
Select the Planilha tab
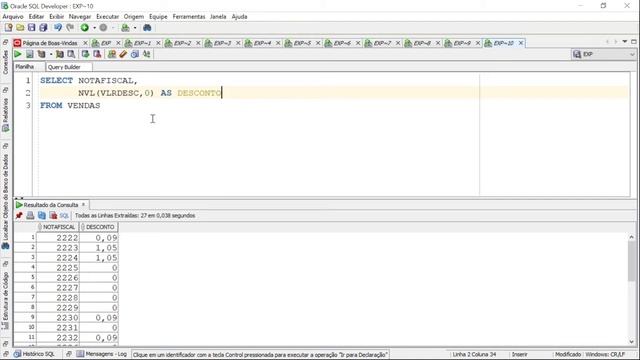pyautogui.click(x=25, y=67)
